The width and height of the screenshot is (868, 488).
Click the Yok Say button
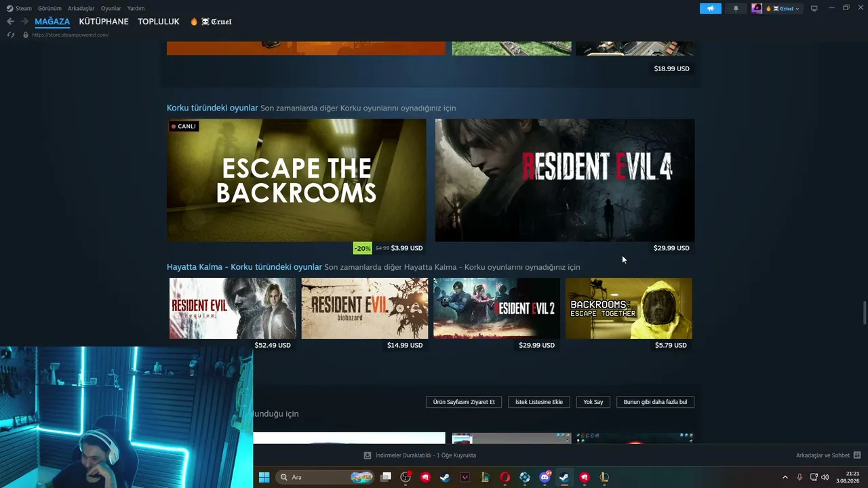click(x=593, y=402)
